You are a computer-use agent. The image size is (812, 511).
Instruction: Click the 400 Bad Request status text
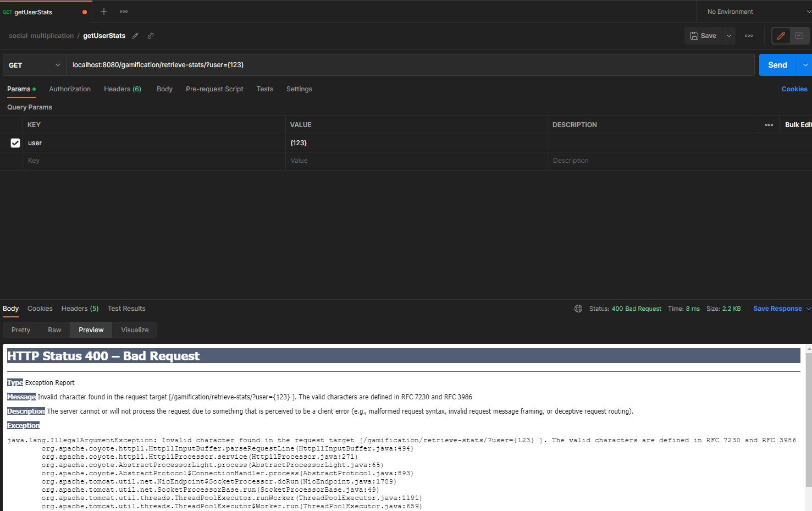(x=636, y=309)
